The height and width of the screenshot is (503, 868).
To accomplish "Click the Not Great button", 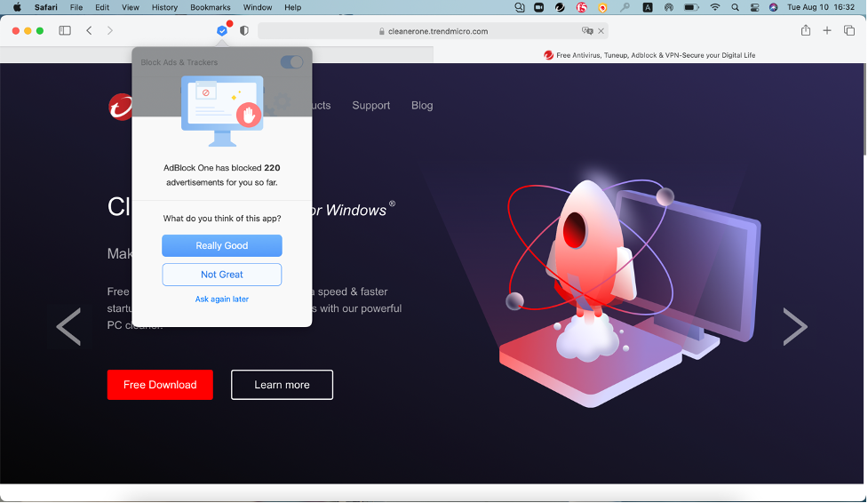I will pyautogui.click(x=222, y=275).
